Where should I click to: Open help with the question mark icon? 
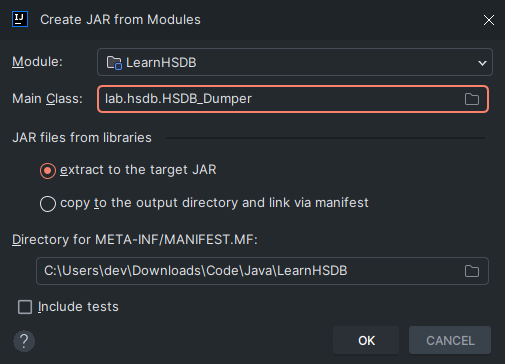click(x=24, y=341)
